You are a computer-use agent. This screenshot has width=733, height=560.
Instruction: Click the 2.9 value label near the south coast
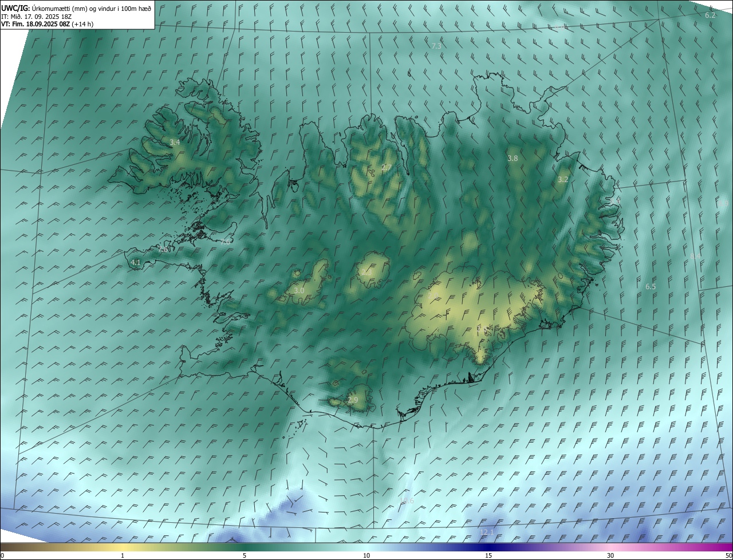(353, 400)
